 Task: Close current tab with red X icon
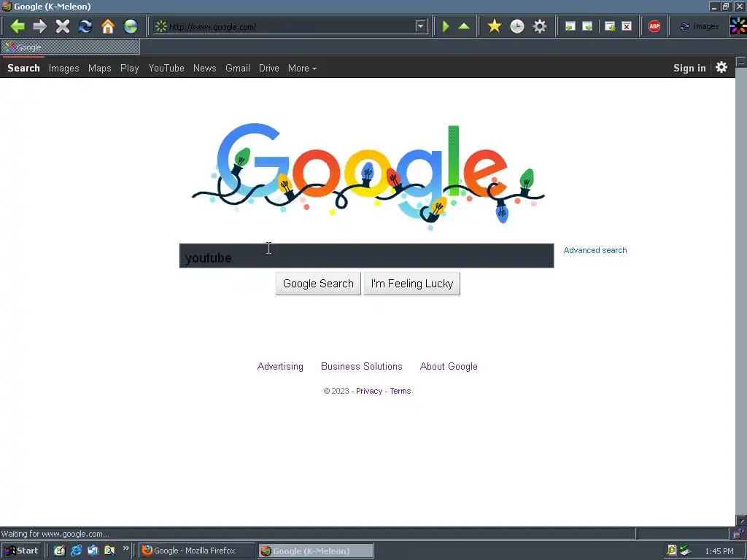point(627,27)
